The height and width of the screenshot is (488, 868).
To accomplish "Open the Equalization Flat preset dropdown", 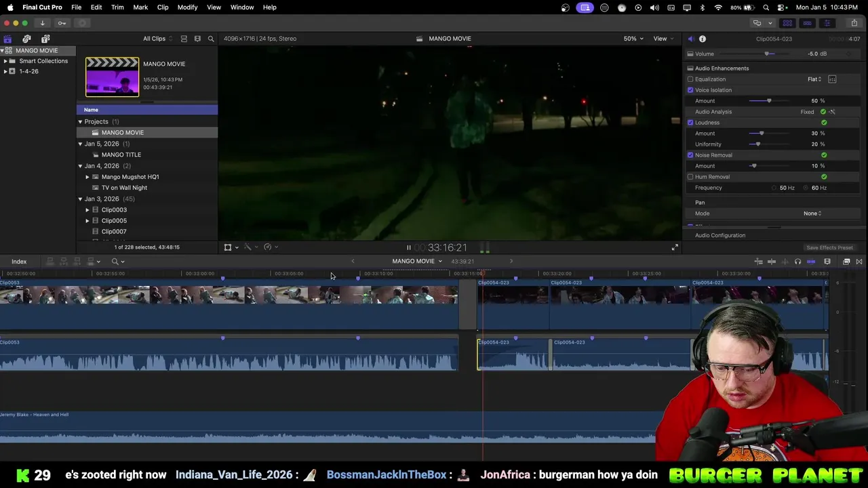I will click(x=814, y=79).
